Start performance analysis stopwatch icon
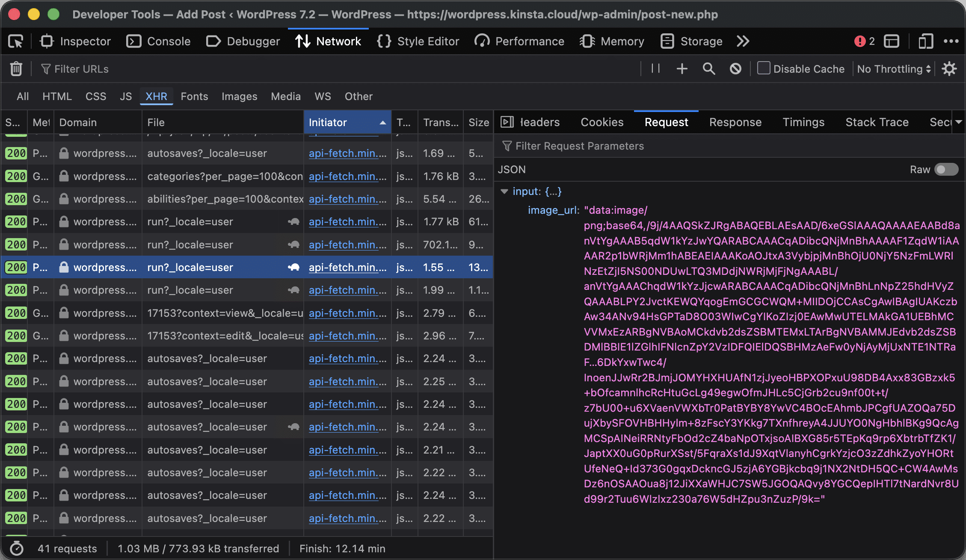This screenshot has height=560, width=966. [16, 548]
